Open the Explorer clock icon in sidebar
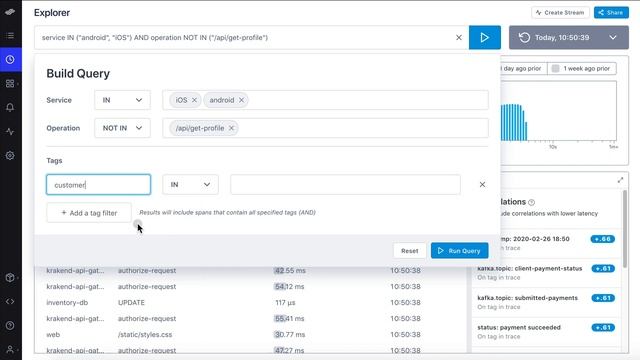 10,60
